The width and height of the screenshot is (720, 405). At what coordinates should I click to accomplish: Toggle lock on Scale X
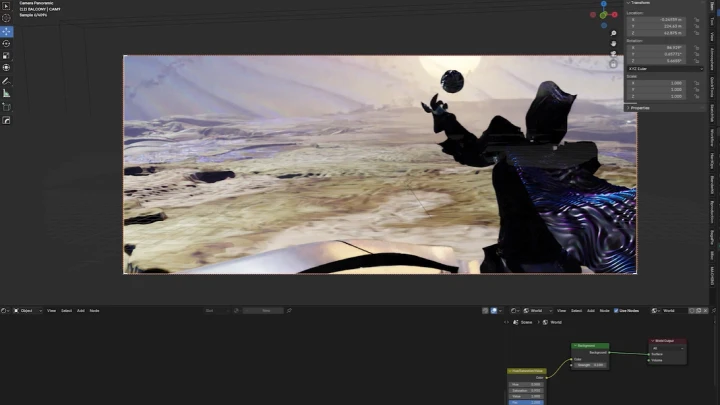point(697,83)
